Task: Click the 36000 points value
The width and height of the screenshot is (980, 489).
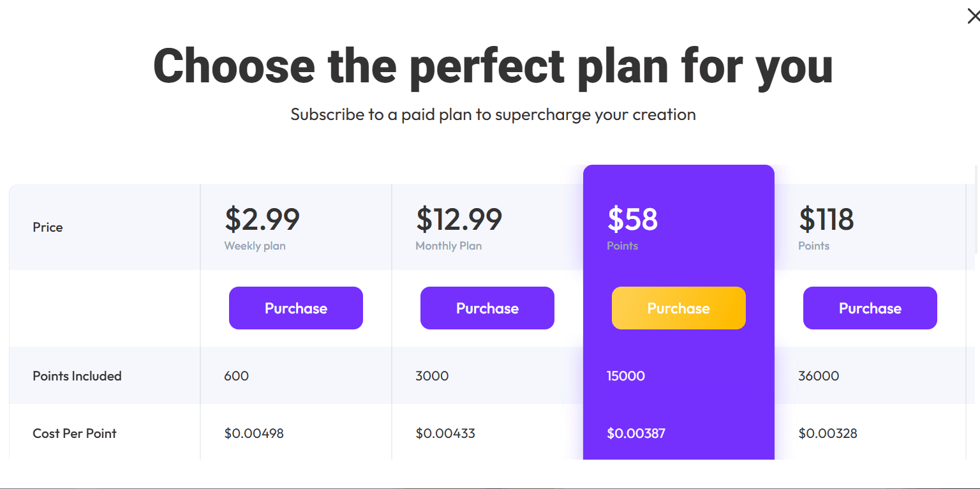Action: (819, 376)
